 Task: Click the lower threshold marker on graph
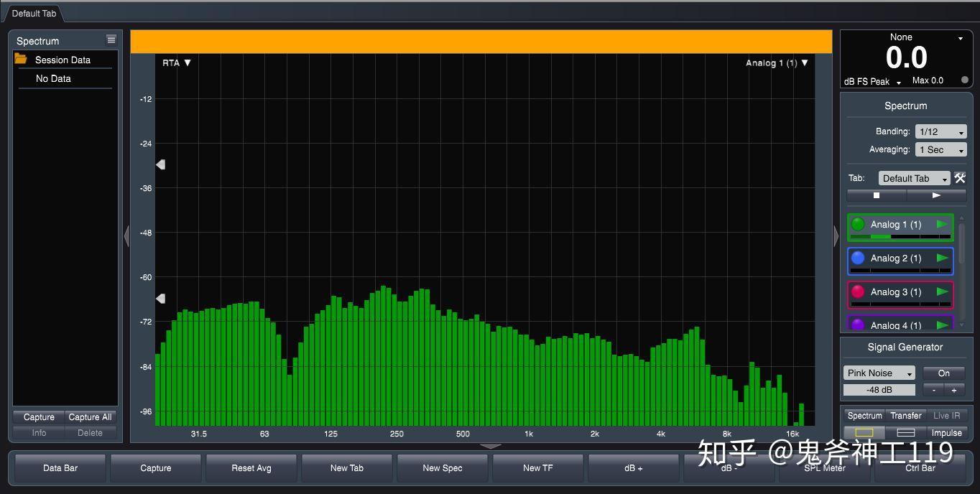[161, 298]
